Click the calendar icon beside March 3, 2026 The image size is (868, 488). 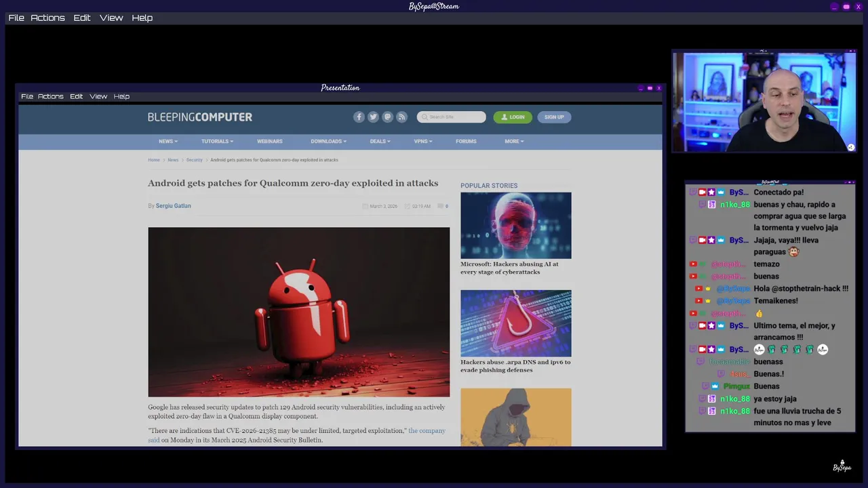pyautogui.click(x=365, y=206)
